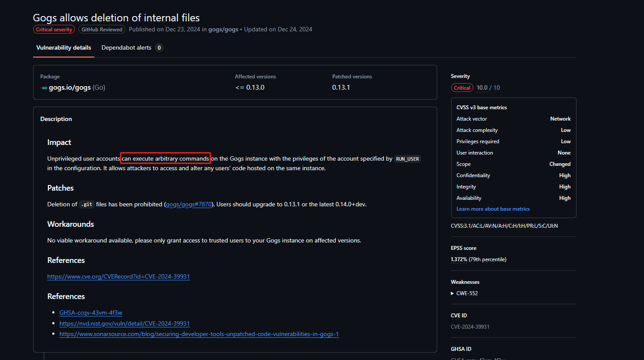644x360 pixels.
Task: Visit the sonarsource.com blog reference link
Action: (199, 334)
